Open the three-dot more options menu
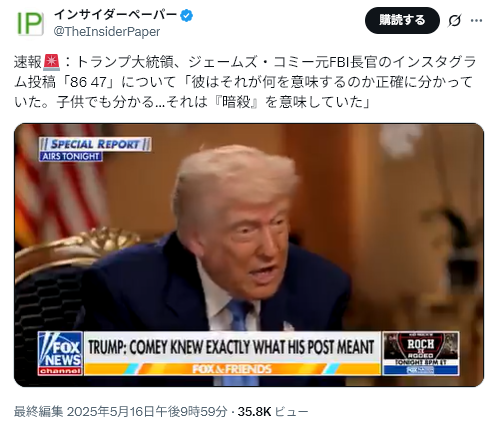 (x=476, y=21)
